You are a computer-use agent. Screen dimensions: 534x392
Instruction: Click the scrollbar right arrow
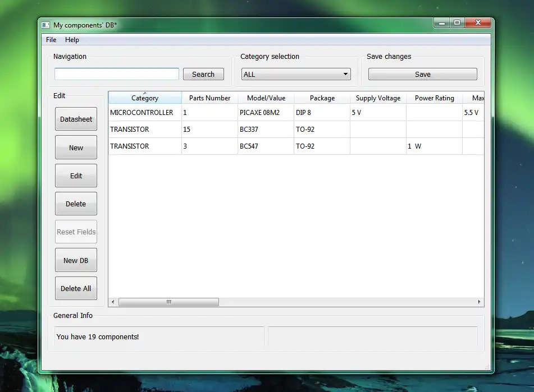click(479, 302)
